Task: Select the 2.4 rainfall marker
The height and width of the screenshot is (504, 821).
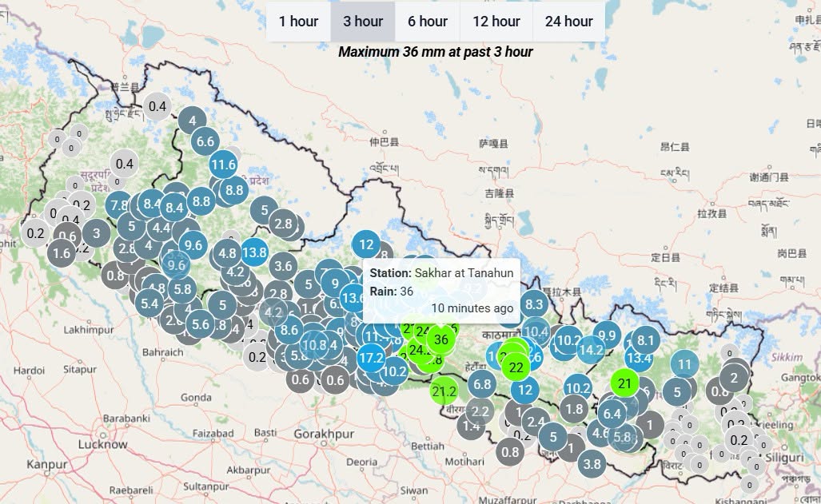Action: point(536,421)
